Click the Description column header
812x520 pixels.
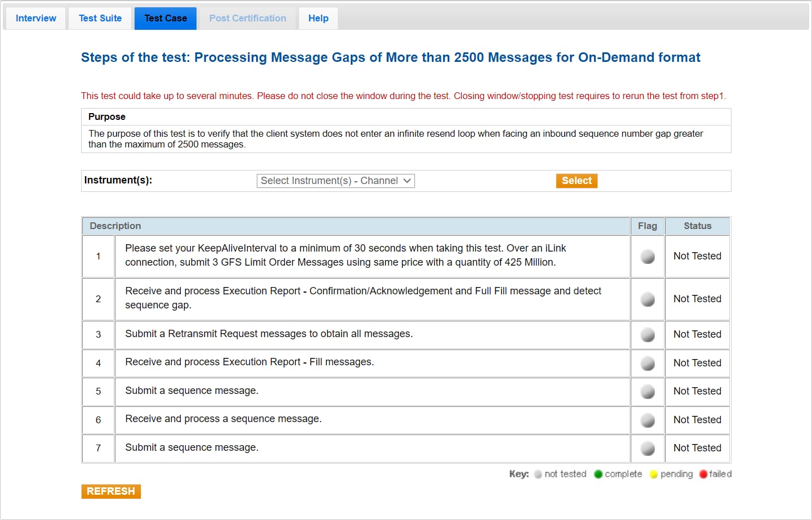[115, 226]
